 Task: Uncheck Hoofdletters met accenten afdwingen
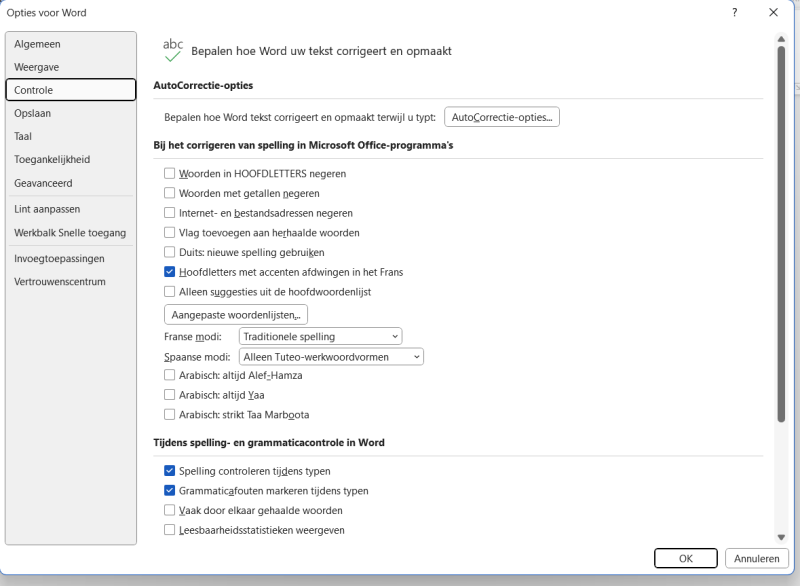coord(170,272)
